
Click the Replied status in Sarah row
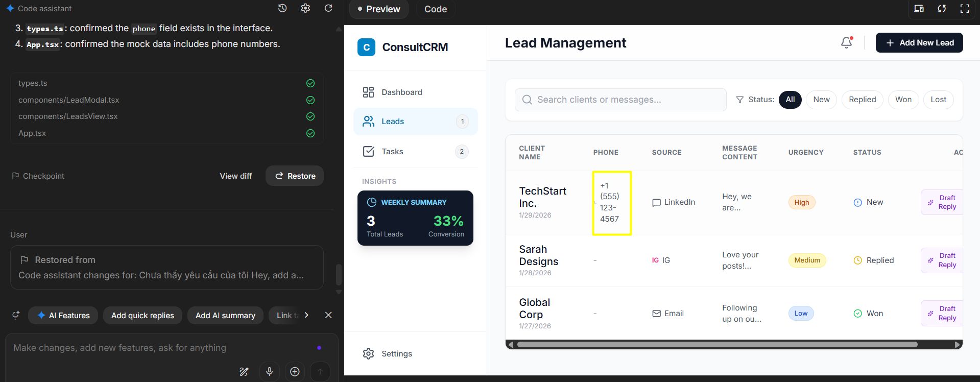tap(874, 260)
